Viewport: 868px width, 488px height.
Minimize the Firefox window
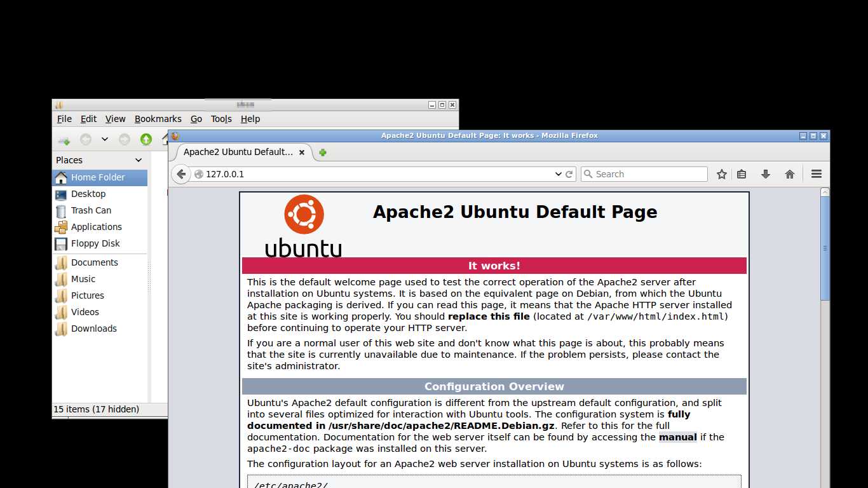pos(803,136)
